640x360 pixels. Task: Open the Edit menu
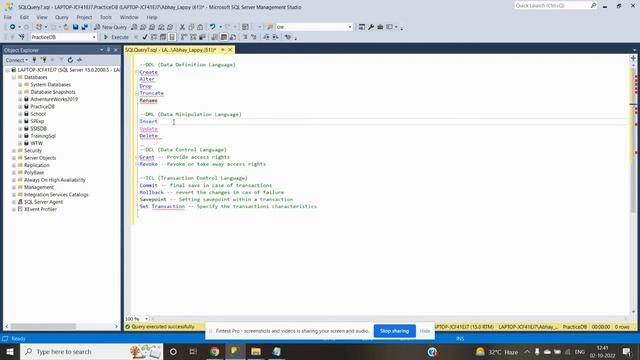point(24,17)
